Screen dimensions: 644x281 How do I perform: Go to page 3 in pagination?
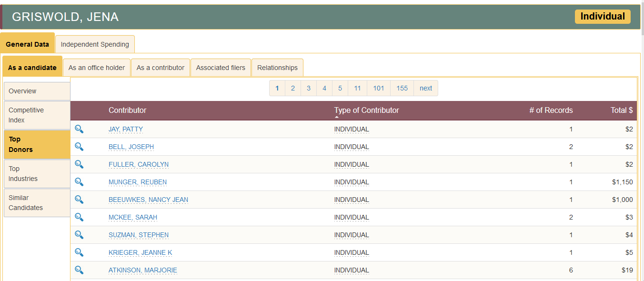[x=309, y=88]
